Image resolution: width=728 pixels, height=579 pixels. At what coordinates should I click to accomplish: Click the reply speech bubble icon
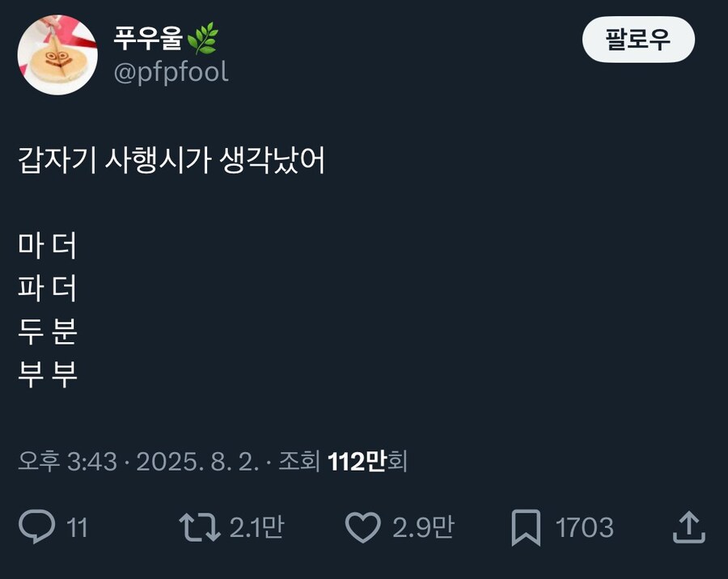36,528
